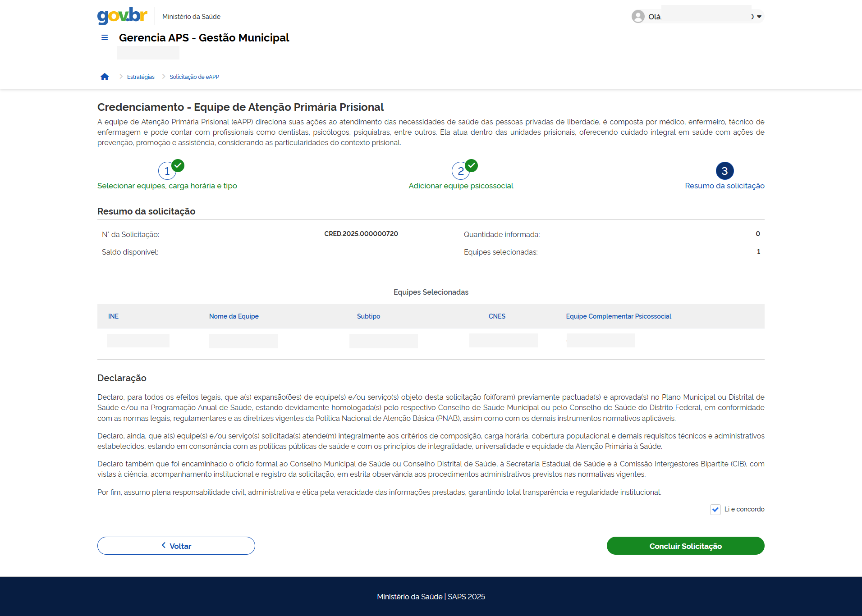Open the Solicitação de eAPP breadcrumb

pos(194,77)
